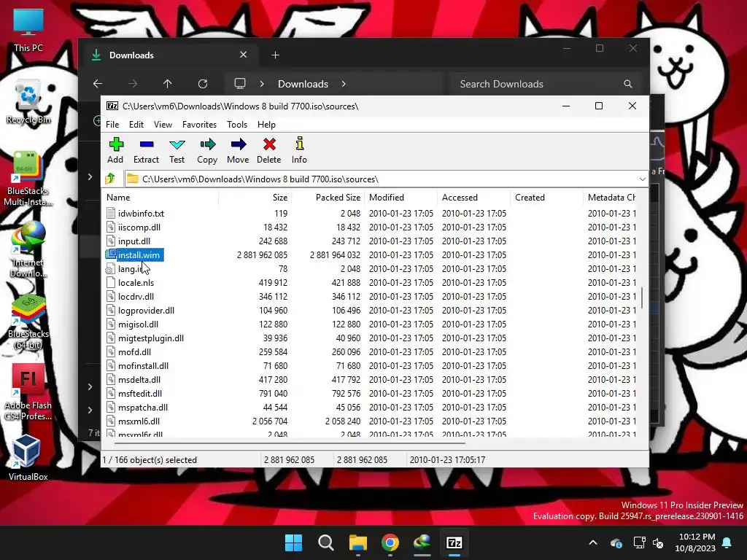This screenshot has width=747, height=560.
Task: Open BlueStacks (64-bit) desktop shortcut
Action: tap(28, 322)
